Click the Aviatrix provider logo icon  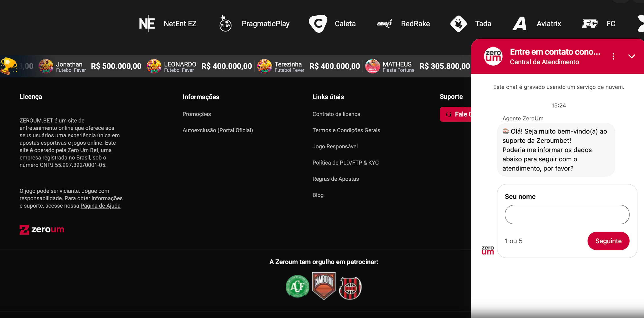coord(519,24)
